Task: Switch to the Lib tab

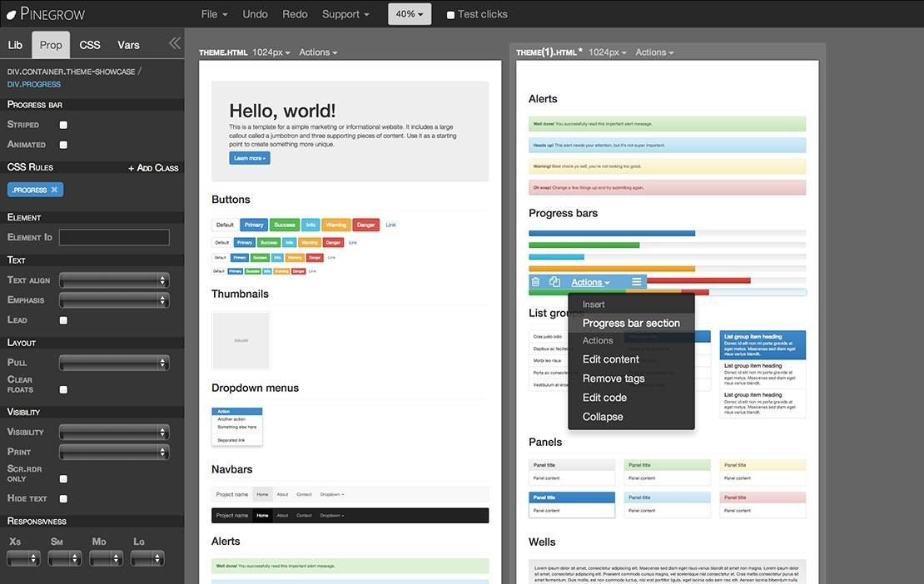Action: pyautogui.click(x=15, y=45)
